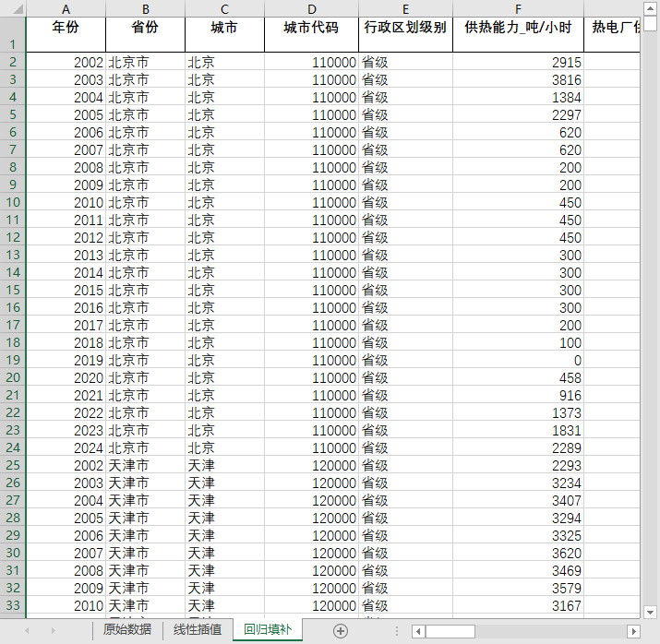The height and width of the screenshot is (644, 660).
Task: Select cell with value 1373
Action: (x=518, y=413)
